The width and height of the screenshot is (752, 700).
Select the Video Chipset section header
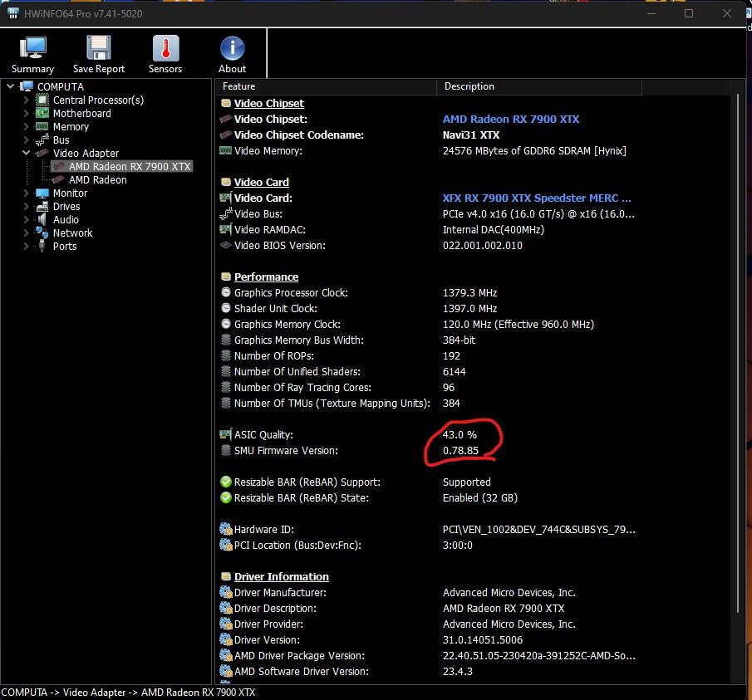point(268,104)
